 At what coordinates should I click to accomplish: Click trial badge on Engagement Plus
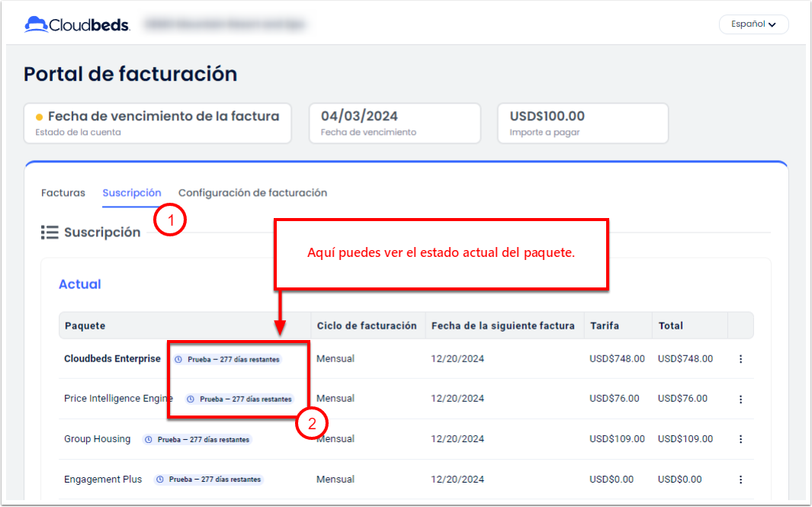click(208, 480)
